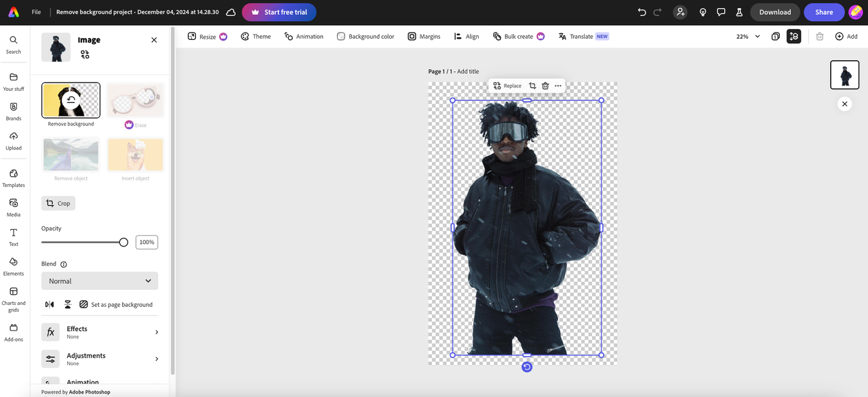Toggle Remove background on the image

(71, 100)
